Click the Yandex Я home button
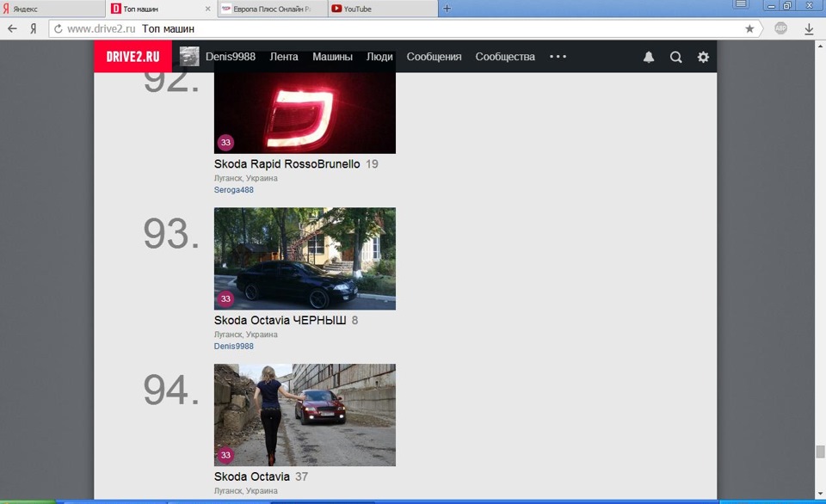826x504 pixels. [34, 28]
